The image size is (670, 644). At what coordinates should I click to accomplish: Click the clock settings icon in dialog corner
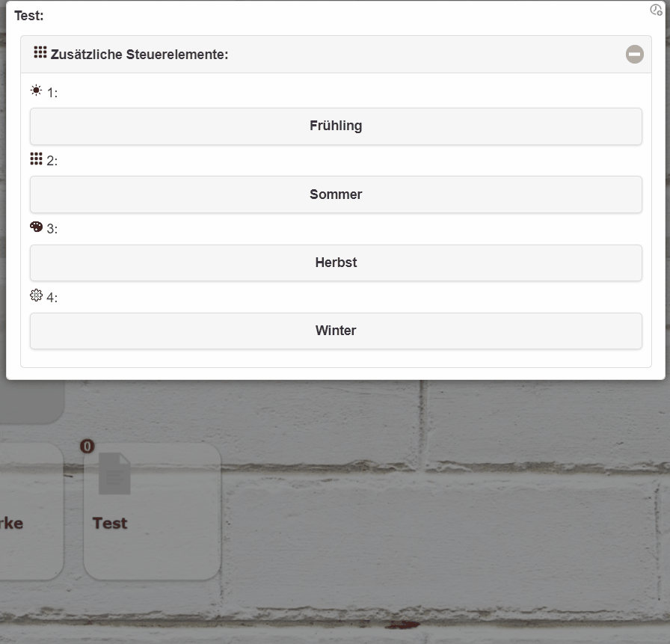tap(656, 10)
